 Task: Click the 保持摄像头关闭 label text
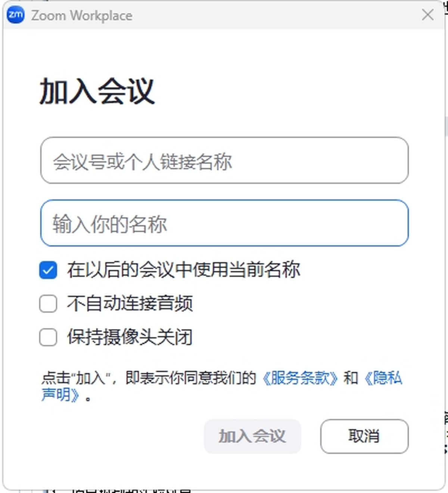coord(130,337)
